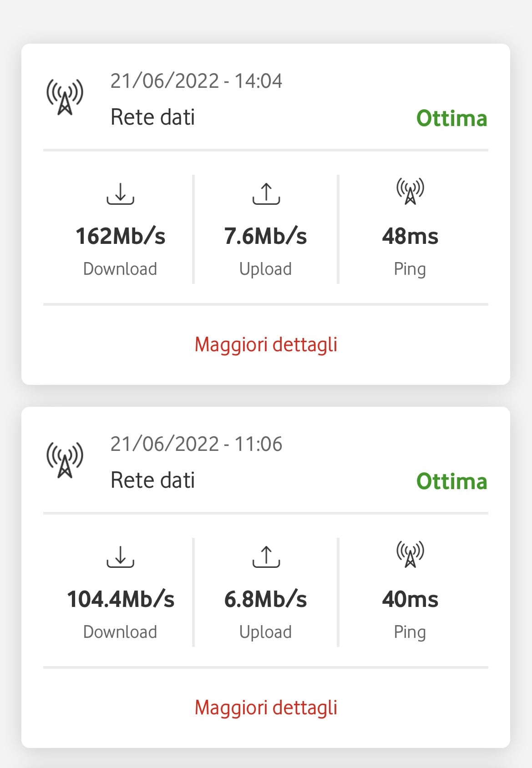Tap the upload icon above 7.6Mb/s
This screenshot has width=532, height=768.
pos(266,193)
